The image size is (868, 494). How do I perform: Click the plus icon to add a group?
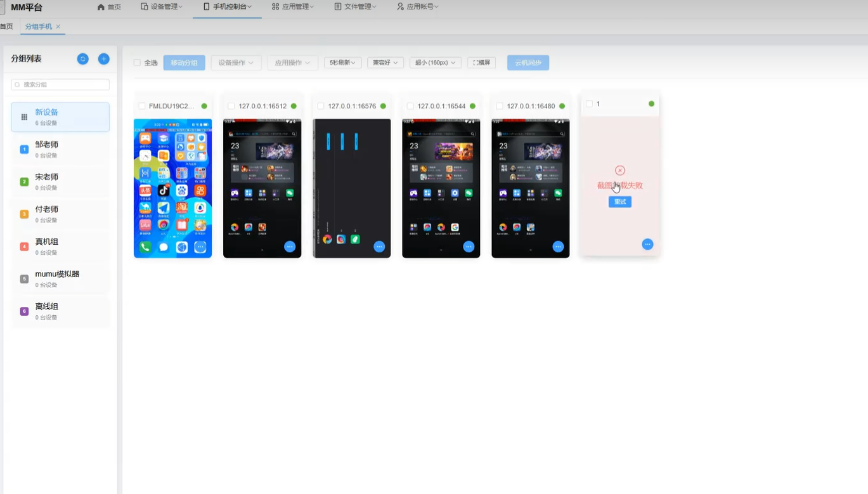tap(103, 58)
